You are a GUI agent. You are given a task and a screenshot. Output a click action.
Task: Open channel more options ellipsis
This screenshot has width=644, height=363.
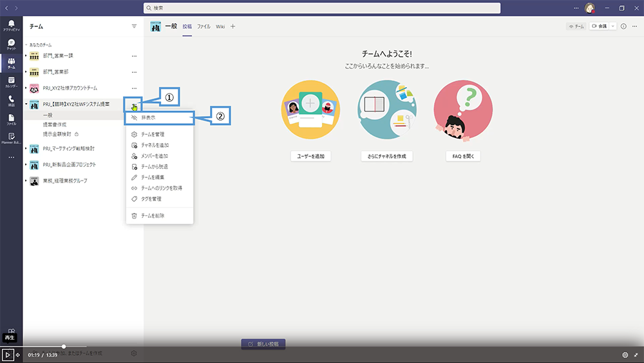click(x=634, y=26)
